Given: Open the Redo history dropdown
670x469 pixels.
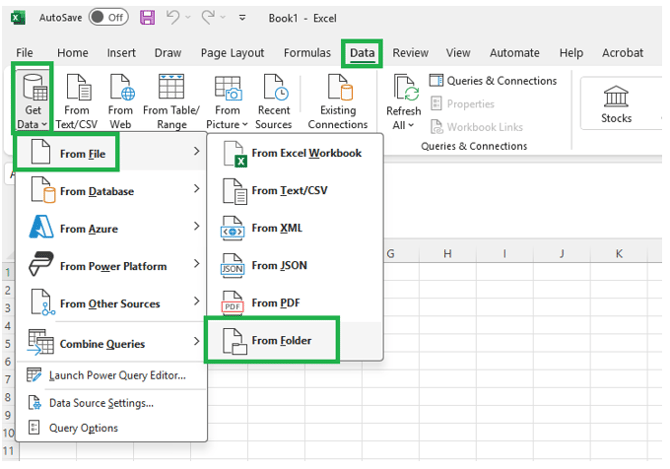Looking at the screenshot, I should pos(223,18).
